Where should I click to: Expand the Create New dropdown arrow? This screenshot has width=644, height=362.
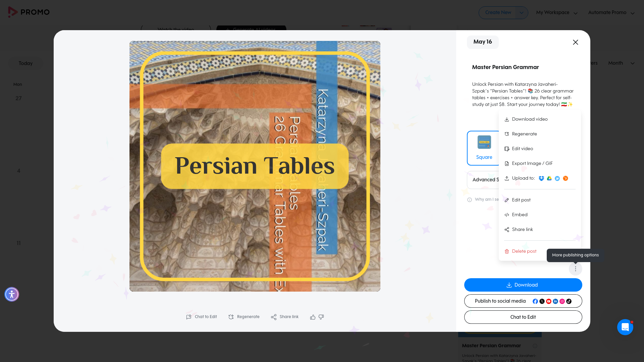pyautogui.click(x=522, y=13)
